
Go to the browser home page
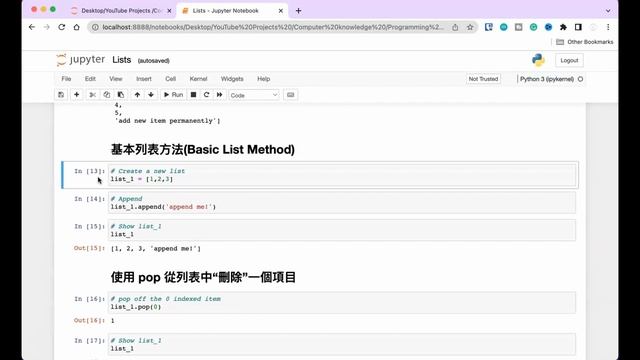pyautogui.click(x=76, y=27)
